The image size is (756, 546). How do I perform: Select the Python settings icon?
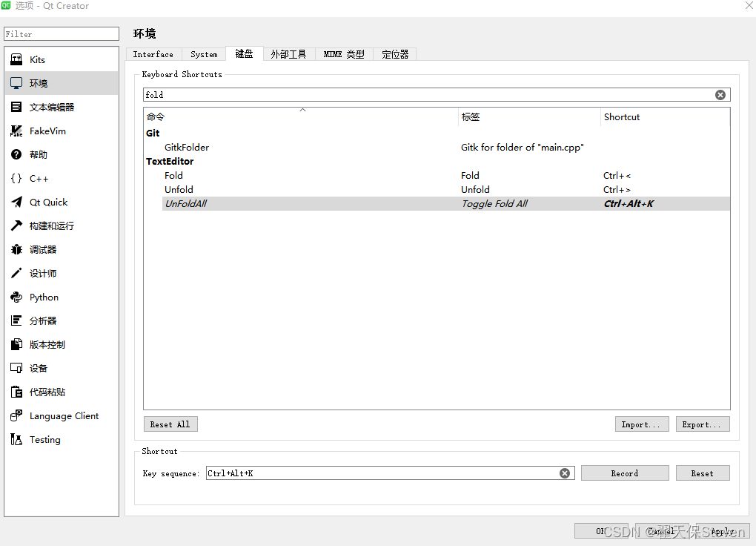click(16, 297)
